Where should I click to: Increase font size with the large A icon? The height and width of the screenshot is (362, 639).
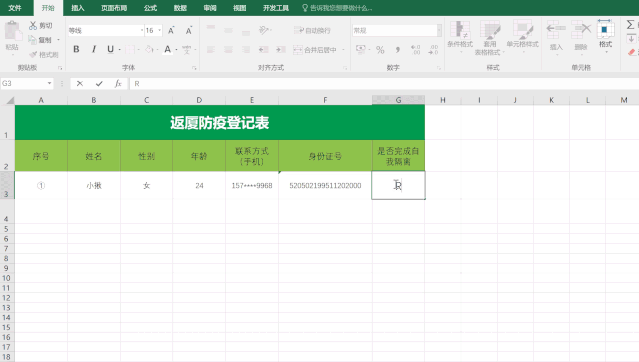coord(171,31)
